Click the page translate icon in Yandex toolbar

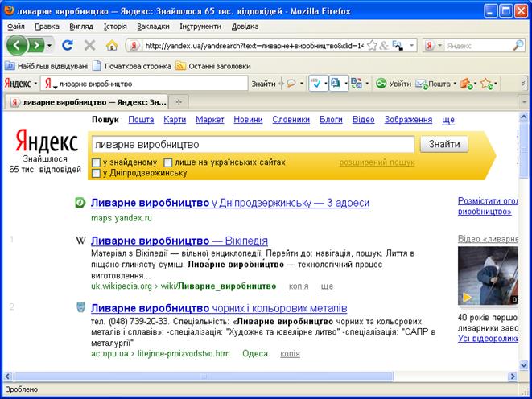tap(336, 84)
